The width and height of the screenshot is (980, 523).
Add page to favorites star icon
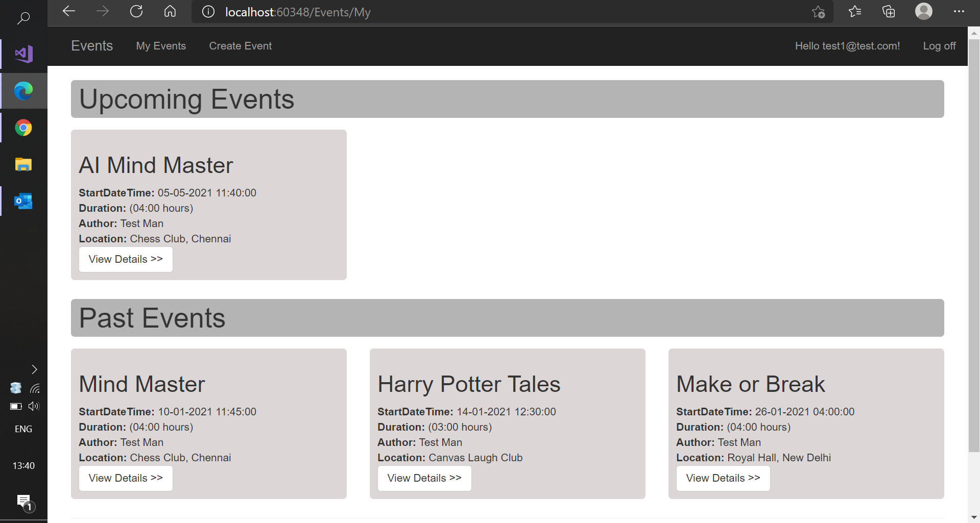click(x=818, y=12)
